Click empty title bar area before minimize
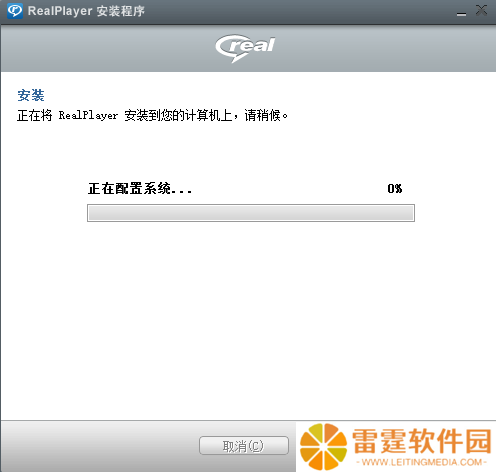Screen dimensions: 496x472 coord(300,12)
